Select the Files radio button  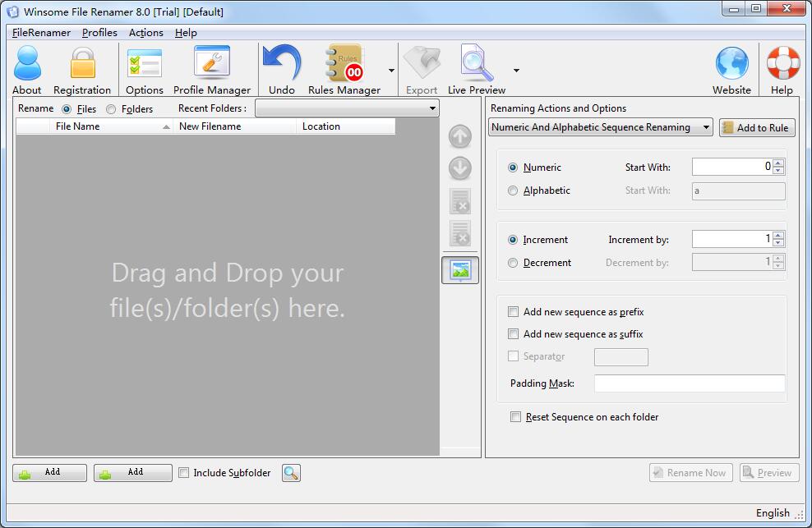pyautogui.click(x=67, y=109)
